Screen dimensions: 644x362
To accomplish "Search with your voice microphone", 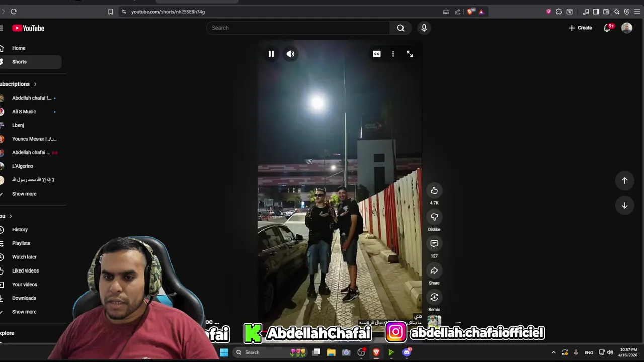I will coord(424,28).
